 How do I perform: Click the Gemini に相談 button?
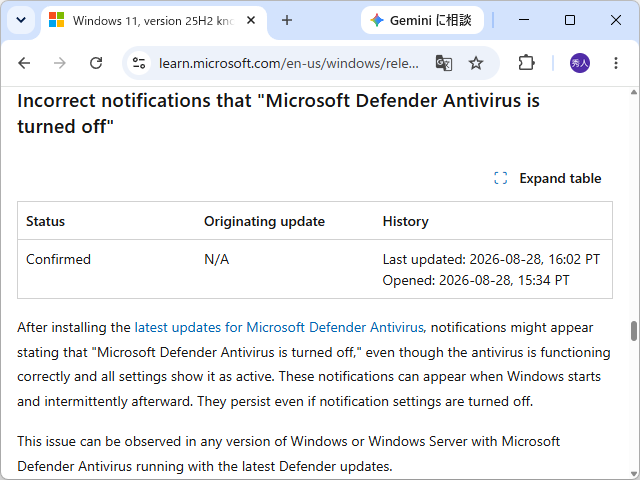[422, 20]
